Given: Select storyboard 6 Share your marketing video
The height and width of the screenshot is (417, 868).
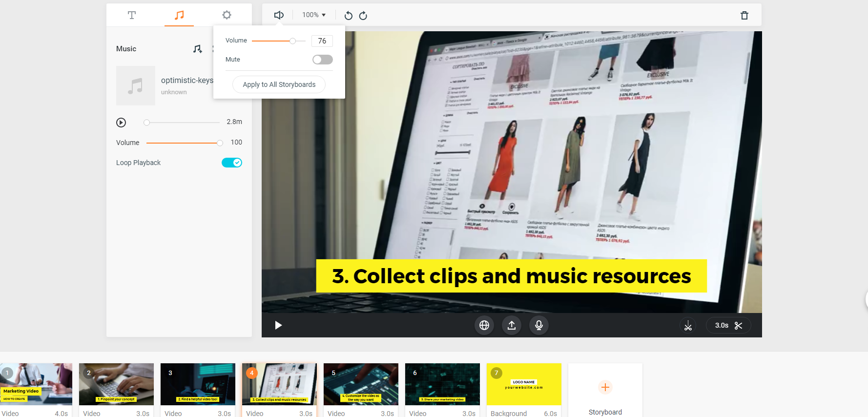Looking at the screenshot, I should pos(442,384).
